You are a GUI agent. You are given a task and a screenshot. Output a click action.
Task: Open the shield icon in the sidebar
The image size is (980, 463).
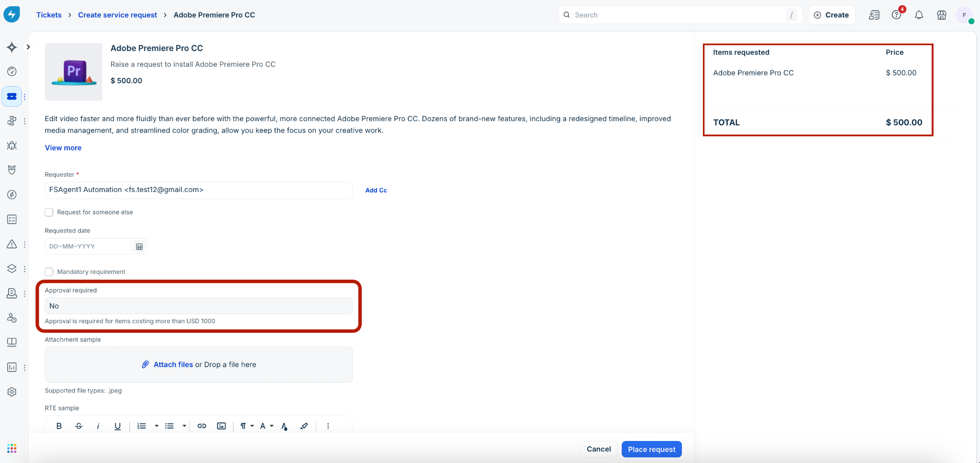point(12,170)
